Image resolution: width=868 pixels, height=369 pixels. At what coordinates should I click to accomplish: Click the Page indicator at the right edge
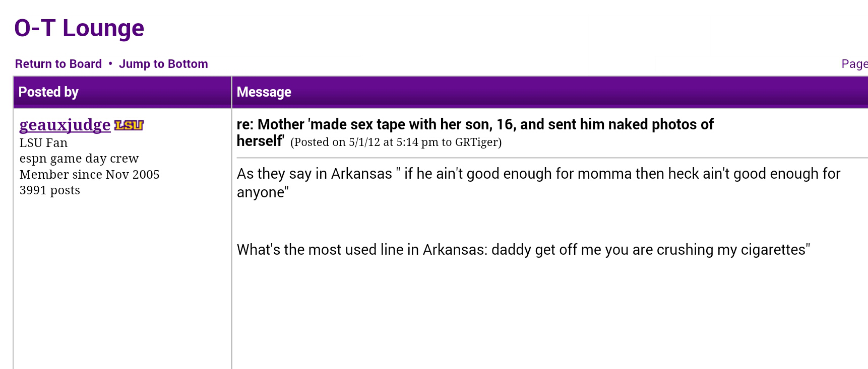click(854, 64)
